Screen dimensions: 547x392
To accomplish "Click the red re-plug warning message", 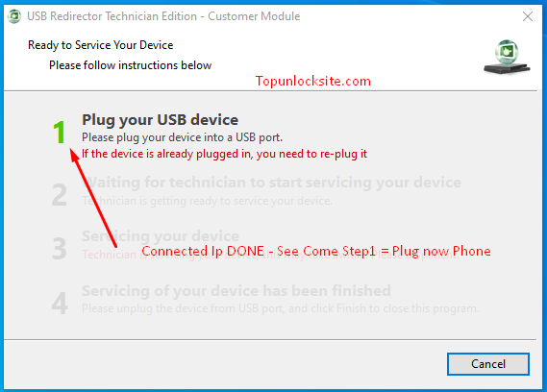I will pos(224,154).
